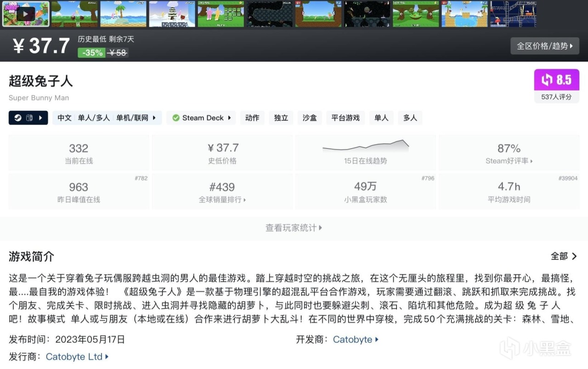Click the struck-through original price ¥58
The height and width of the screenshot is (369, 588).
click(118, 52)
